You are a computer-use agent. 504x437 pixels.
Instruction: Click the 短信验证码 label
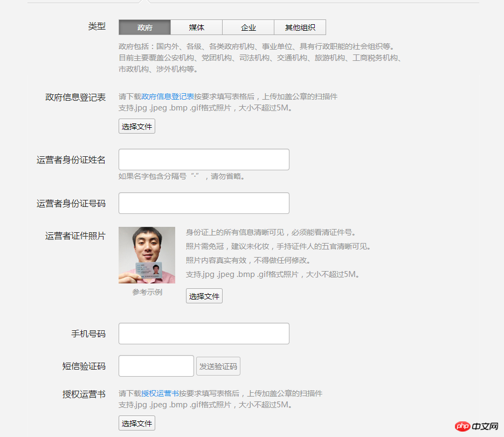[x=84, y=366]
